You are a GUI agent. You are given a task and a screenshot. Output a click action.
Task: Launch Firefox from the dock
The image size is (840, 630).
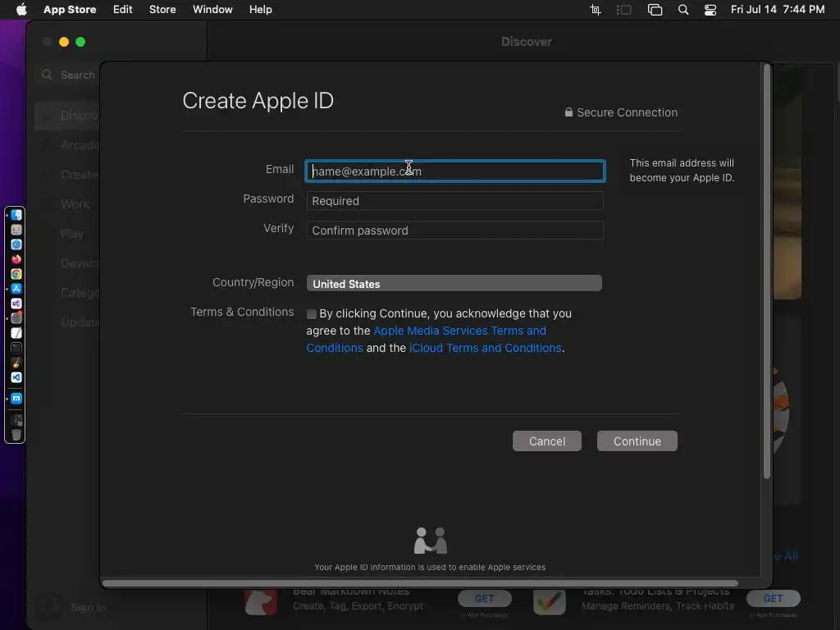pyautogui.click(x=16, y=259)
